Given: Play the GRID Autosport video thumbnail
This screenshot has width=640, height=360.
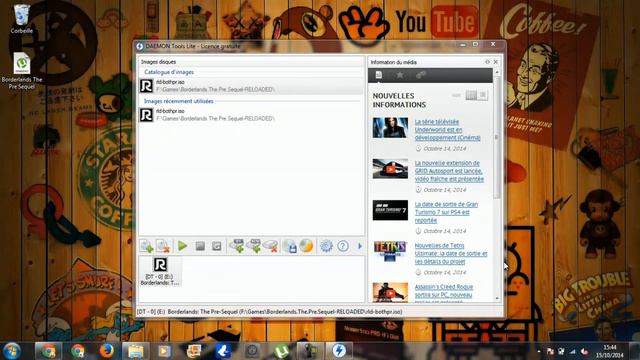Looking at the screenshot, I should pyautogui.click(x=390, y=169).
